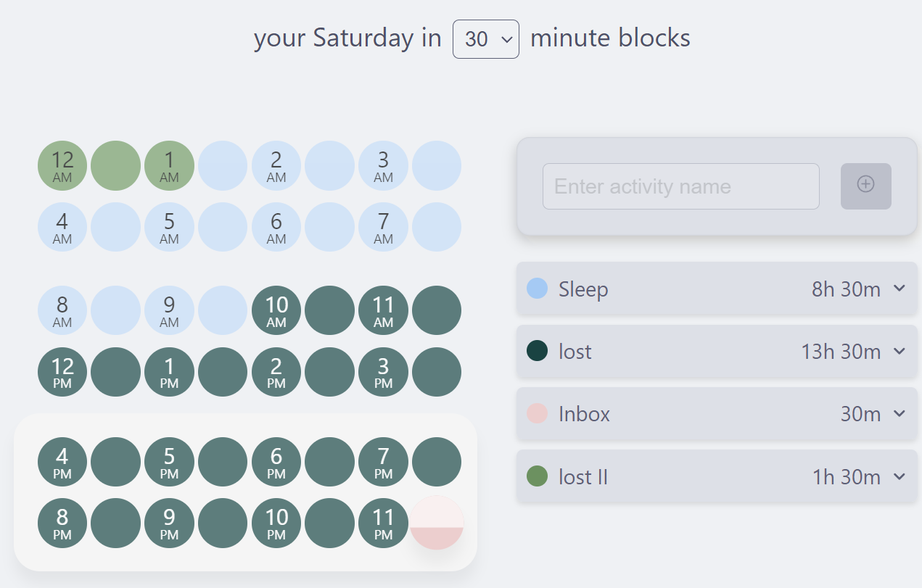Select the 2 AM time block

pos(276,165)
